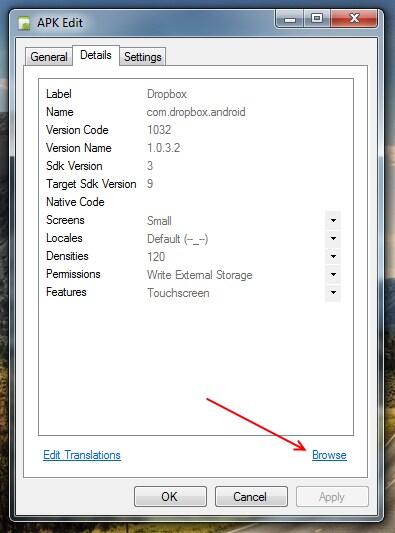Switch to the General tab
The image size is (395, 533).
point(49,56)
